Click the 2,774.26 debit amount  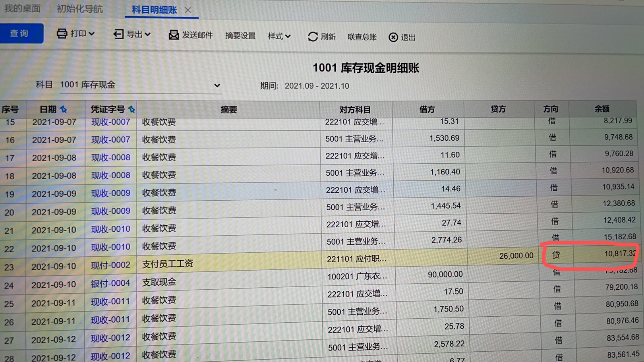point(446,240)
